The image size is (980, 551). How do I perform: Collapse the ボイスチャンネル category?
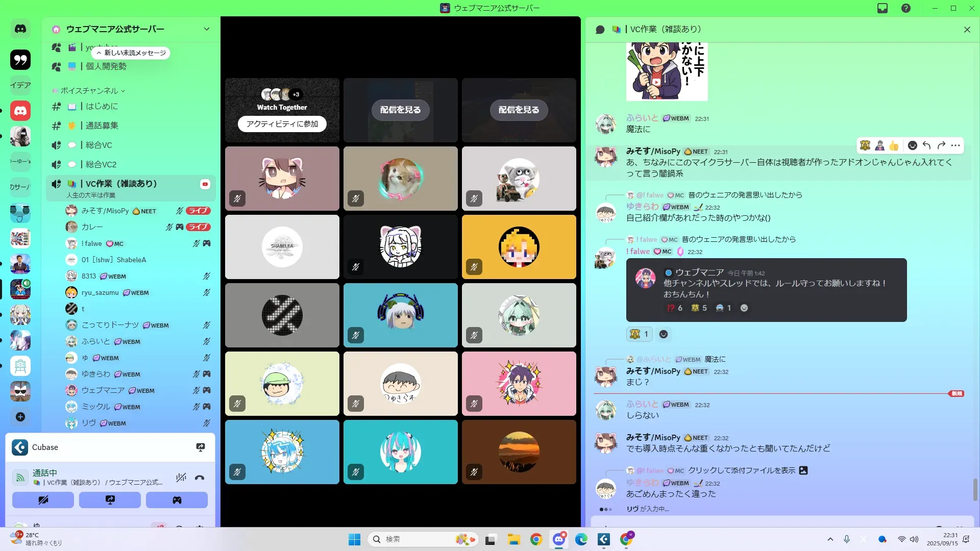(89, 91)
